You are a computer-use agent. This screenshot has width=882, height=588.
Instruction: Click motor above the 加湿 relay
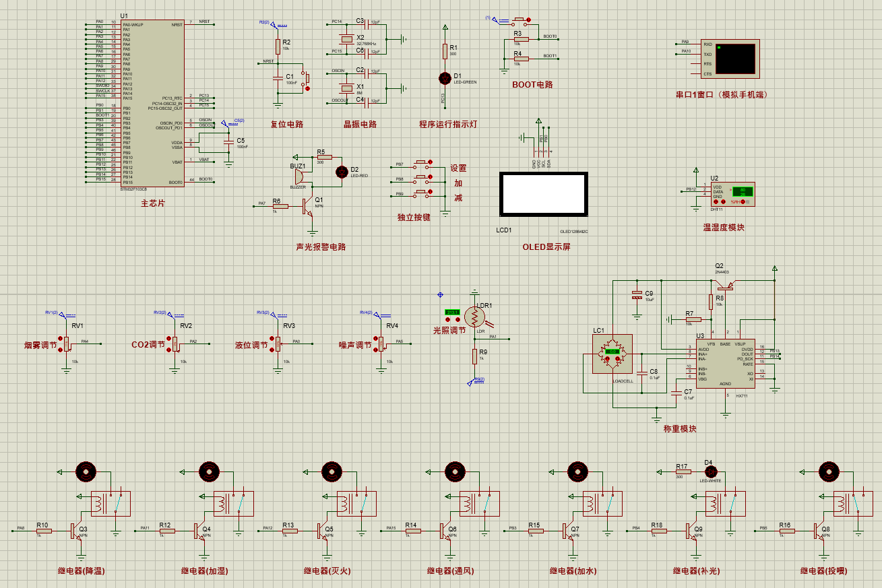pos(208,472)
